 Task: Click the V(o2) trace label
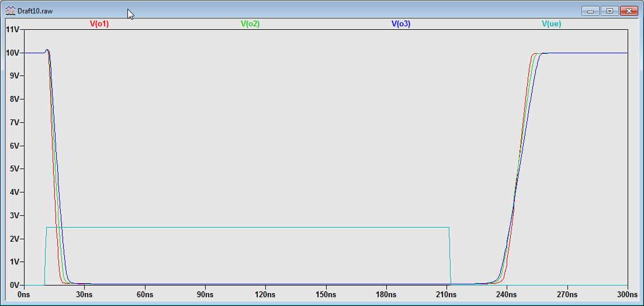click(250, 24)
